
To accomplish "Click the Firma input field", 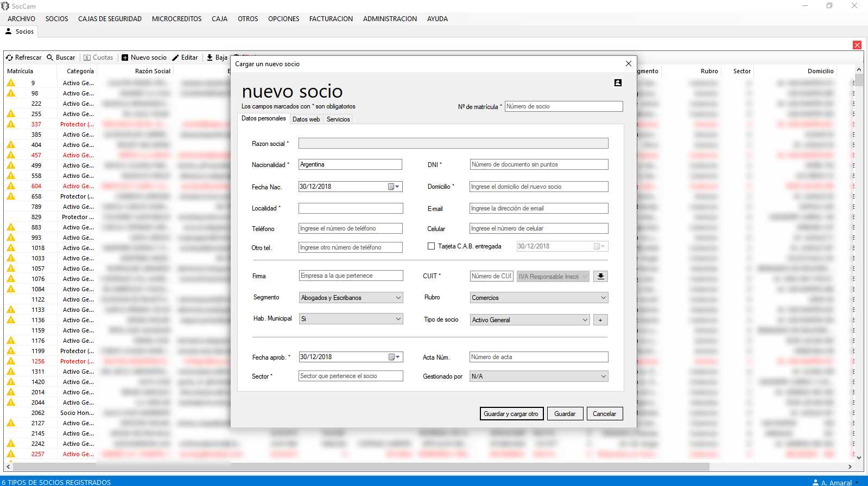I will coord(351,276).
